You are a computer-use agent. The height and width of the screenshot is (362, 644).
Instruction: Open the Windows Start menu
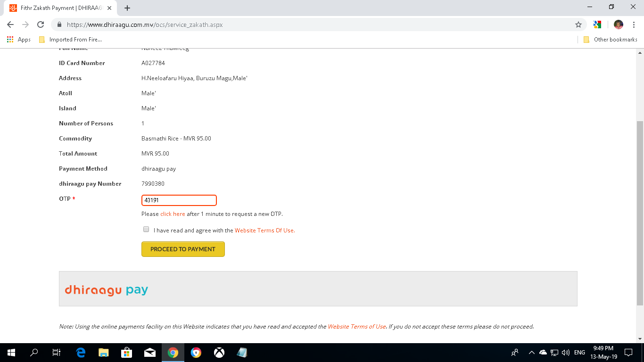pyautogui.click(x=11, y=352)
